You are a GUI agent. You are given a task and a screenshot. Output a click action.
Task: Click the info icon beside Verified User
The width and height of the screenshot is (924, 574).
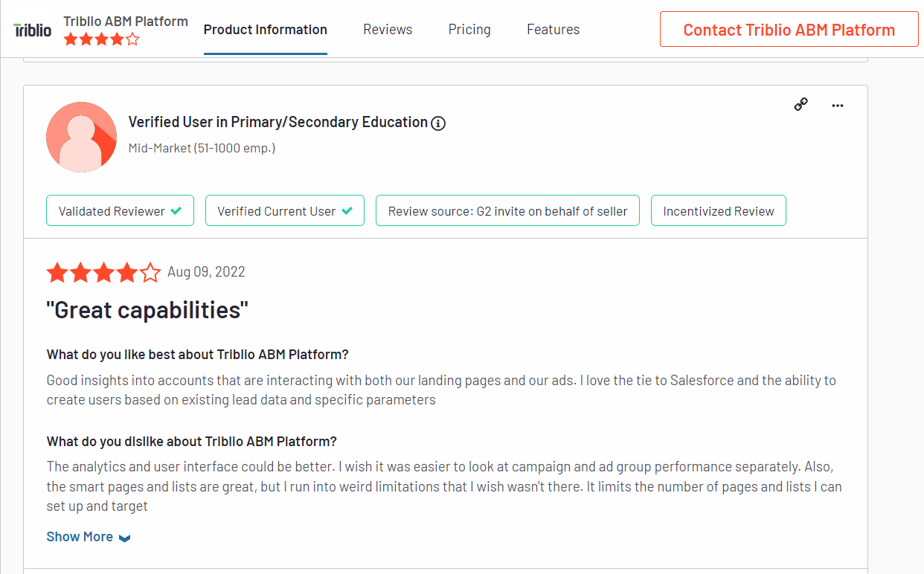(x=438, y=123)
